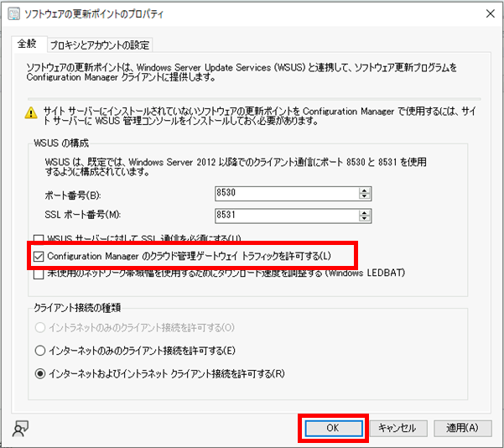This screenshot has width=504, height=448.
Task: Close the ソフトウェアの更新ポイントのプロパティ dialog
Action: [x=491, y=13]
